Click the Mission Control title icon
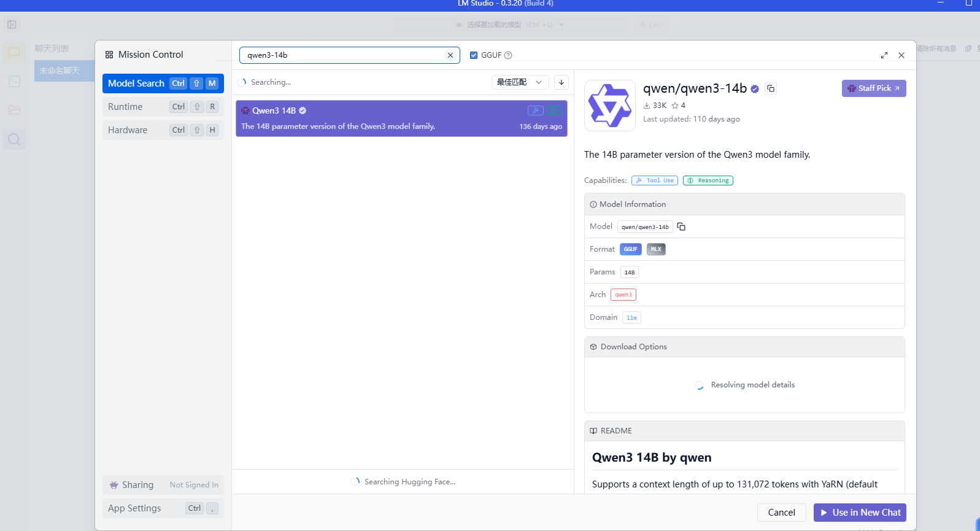Image resolution: width=980 pixels, height=531 pixels. tap(109, 55)
